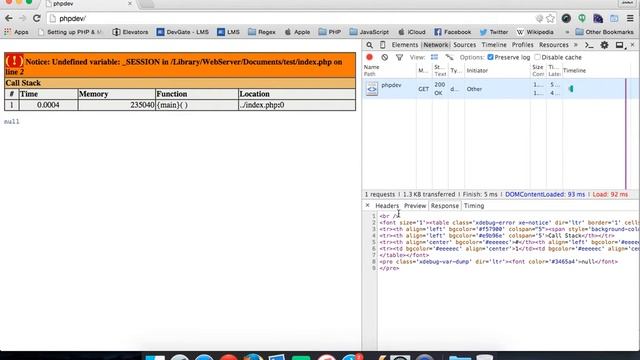
Task: Click the 235040 memory cell
Action: (x=116, y=105)
